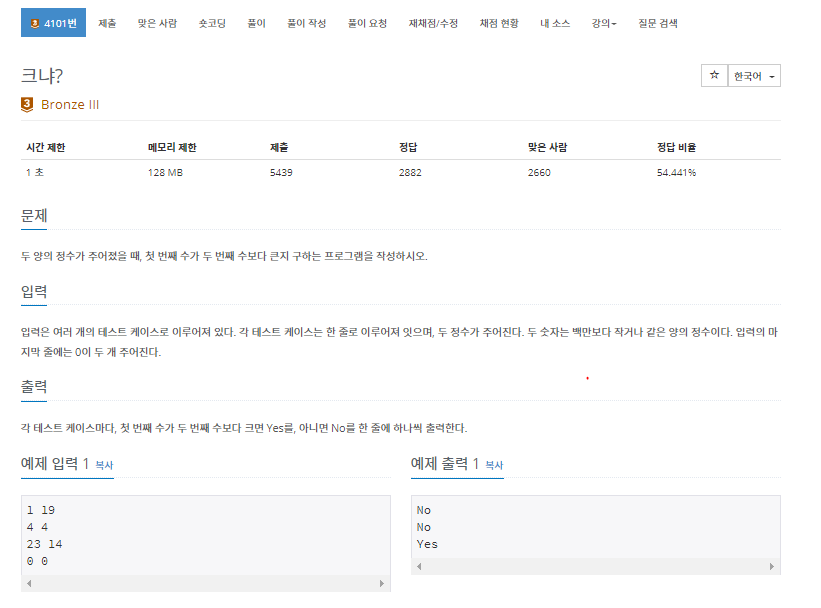The height and width of the screenshot is (608, 821).
Task: Click the memory limit 128 MB
Action: point(165,172)
